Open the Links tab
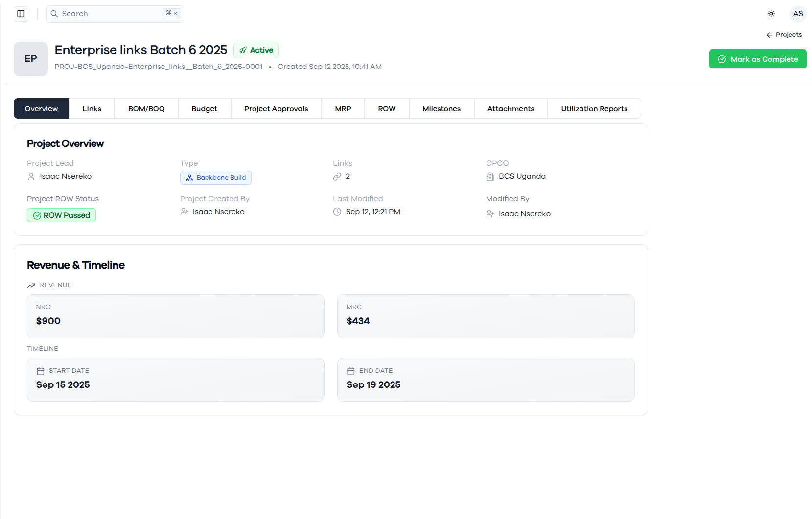 [92, 109]
